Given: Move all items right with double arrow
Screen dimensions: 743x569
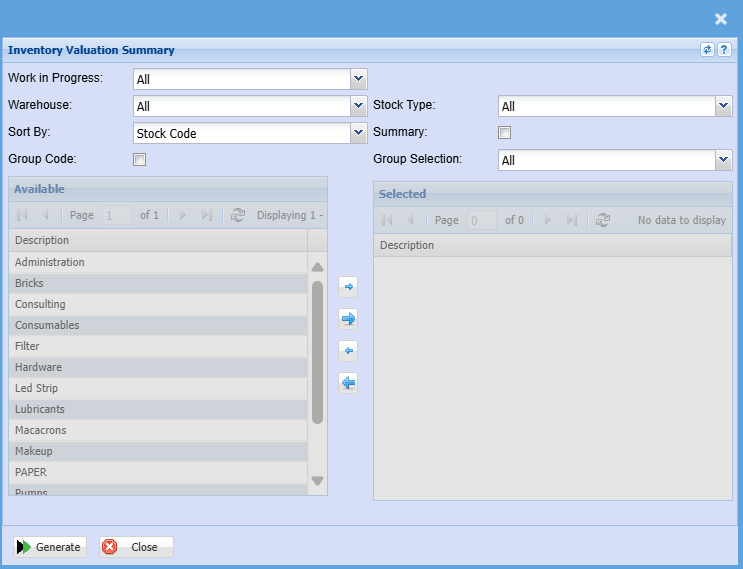Looking at the screenshot, I should [x=348, y=319].
